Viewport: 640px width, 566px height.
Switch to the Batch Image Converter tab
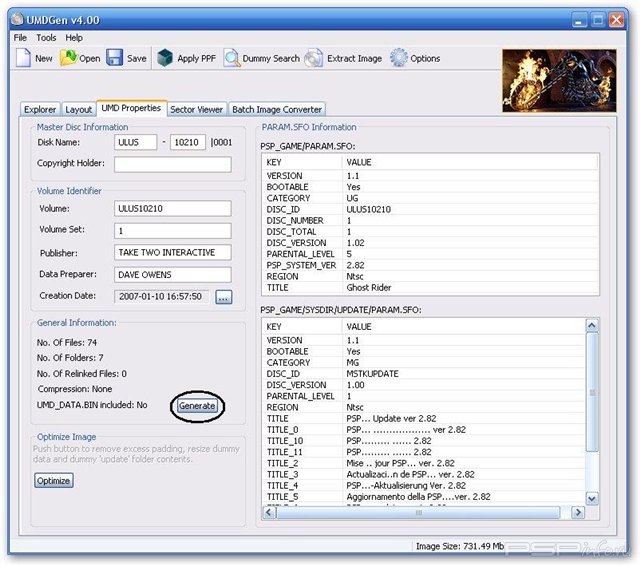(x=277, y=109)
